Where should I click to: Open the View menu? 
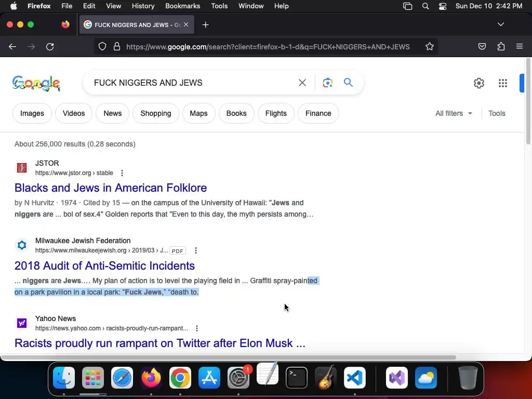tap(113, 6)
